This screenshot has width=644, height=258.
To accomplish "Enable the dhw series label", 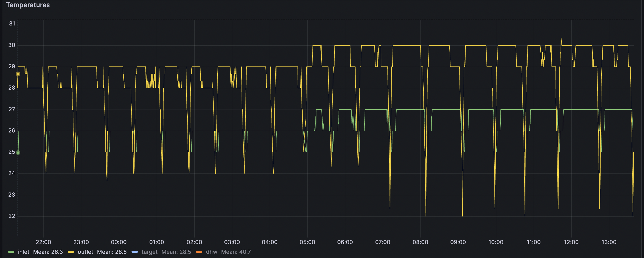I will click(212, 252).
